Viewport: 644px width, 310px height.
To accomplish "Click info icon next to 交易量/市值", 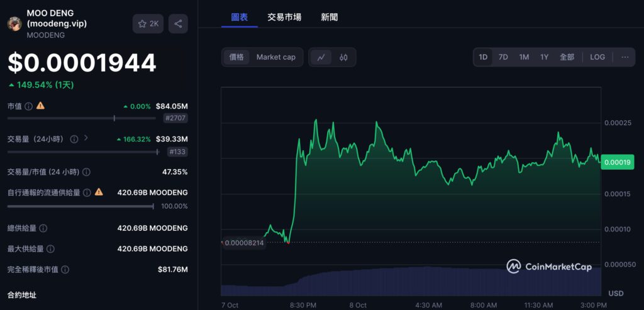I will [86, 172].
